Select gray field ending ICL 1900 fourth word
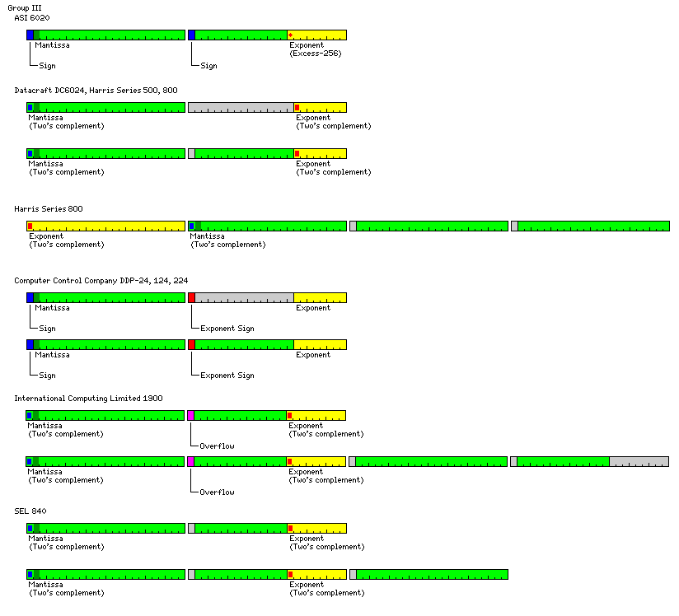The image size is (679, 616). coord(639,462)
